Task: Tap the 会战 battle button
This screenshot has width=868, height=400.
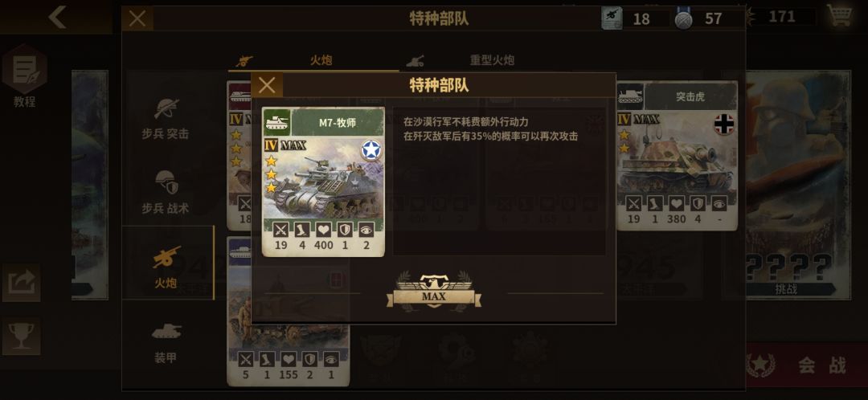Action: point(806,365)
